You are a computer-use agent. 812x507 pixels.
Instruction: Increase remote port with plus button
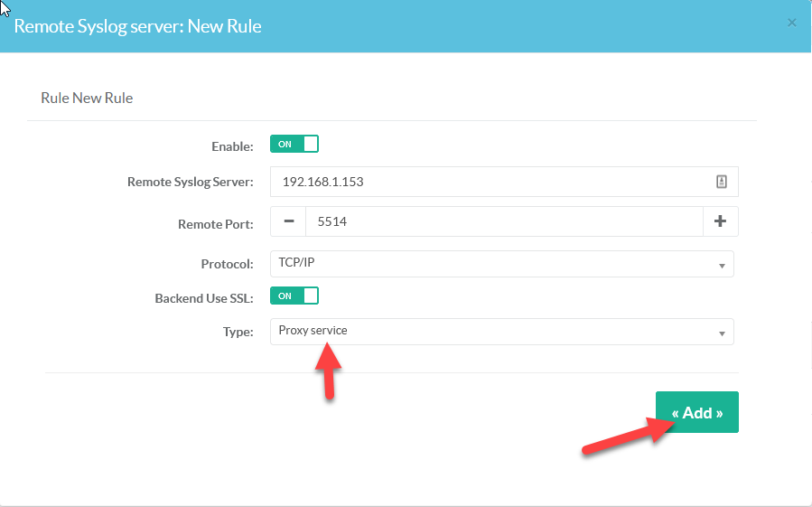(720, 221)
